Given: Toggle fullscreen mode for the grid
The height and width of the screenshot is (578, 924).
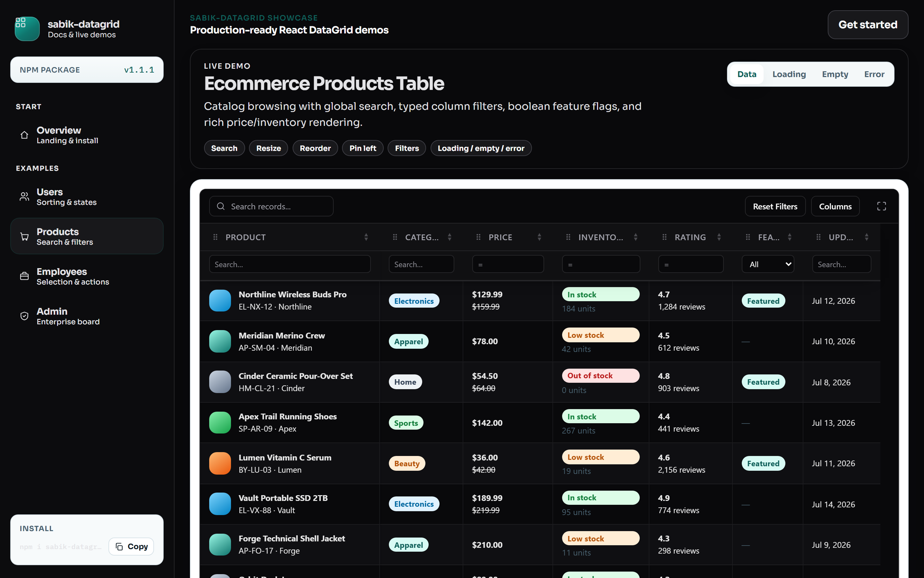Looking at the screenshot, I should (881, 206).
